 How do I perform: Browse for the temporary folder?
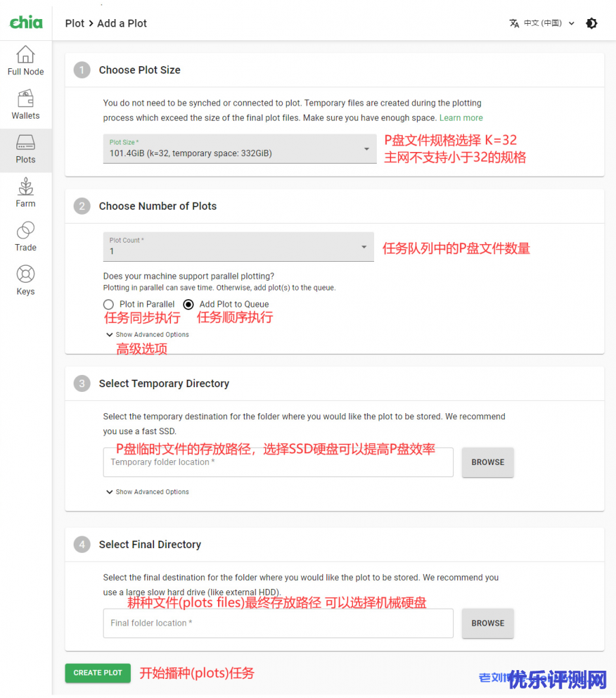pos(488,463)
